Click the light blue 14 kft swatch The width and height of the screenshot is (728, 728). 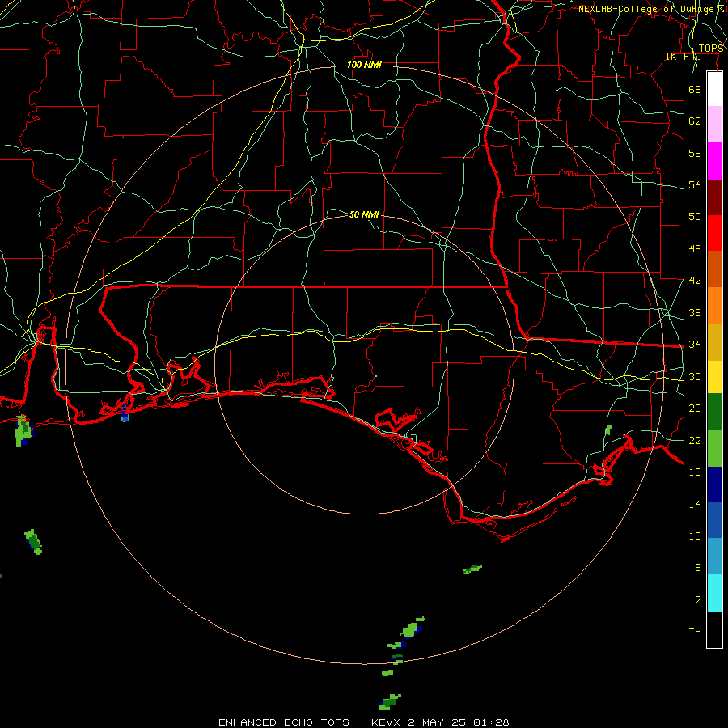(x=714, y=557)
